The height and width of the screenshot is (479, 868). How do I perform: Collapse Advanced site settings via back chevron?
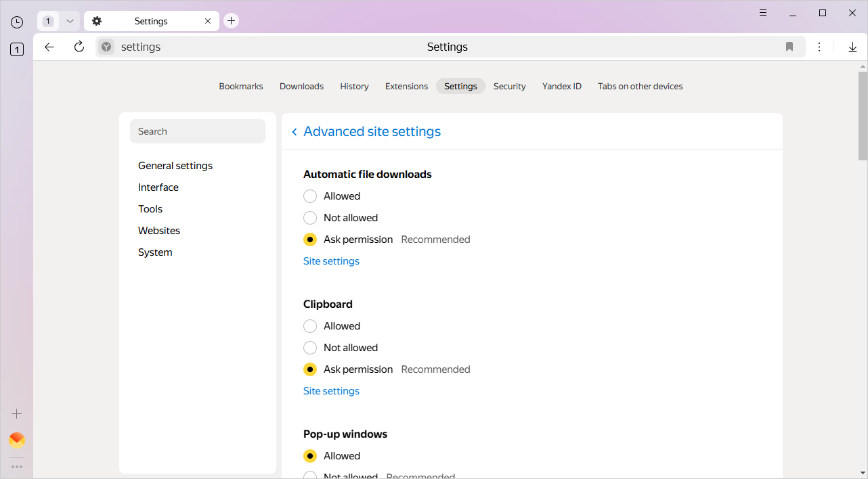(295, 132)
